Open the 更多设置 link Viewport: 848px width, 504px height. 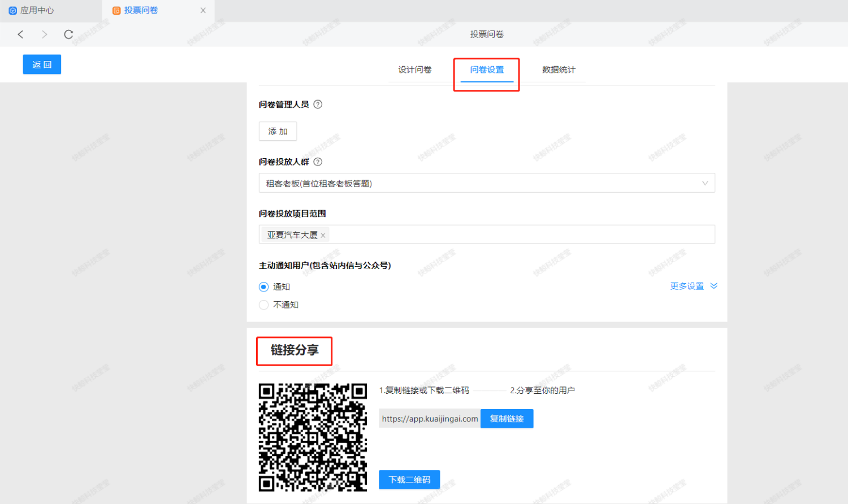pyautogui.click(x=687, y=286)
